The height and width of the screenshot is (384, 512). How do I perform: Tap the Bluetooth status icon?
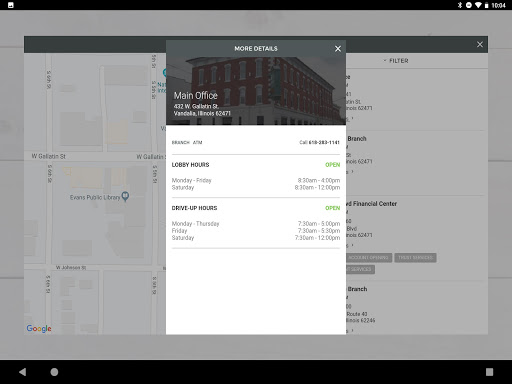pos(460,5)
